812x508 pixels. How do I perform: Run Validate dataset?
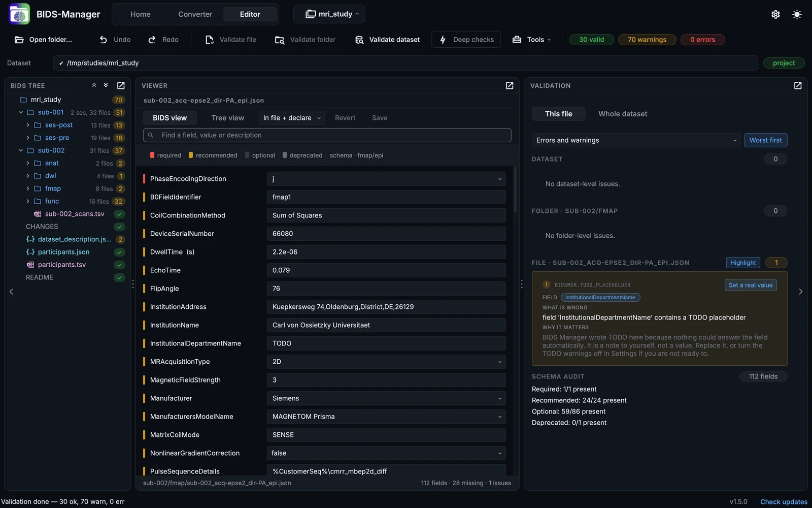[x=387, y=40]
